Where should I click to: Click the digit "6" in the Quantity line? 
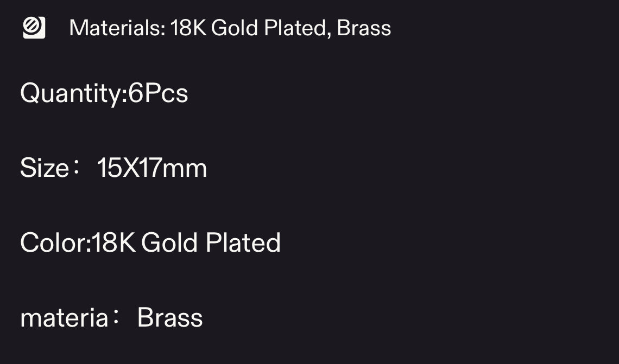pos(136,94)
